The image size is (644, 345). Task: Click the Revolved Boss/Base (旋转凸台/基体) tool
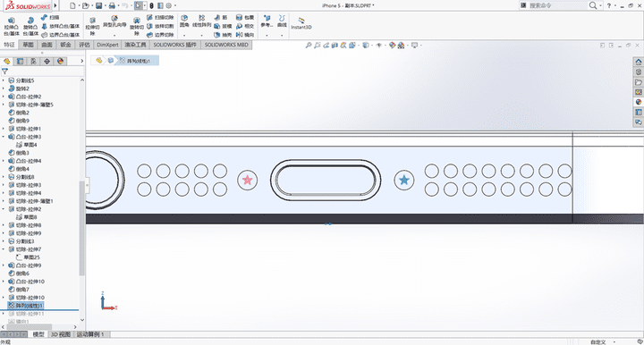[x=30, y=27]
